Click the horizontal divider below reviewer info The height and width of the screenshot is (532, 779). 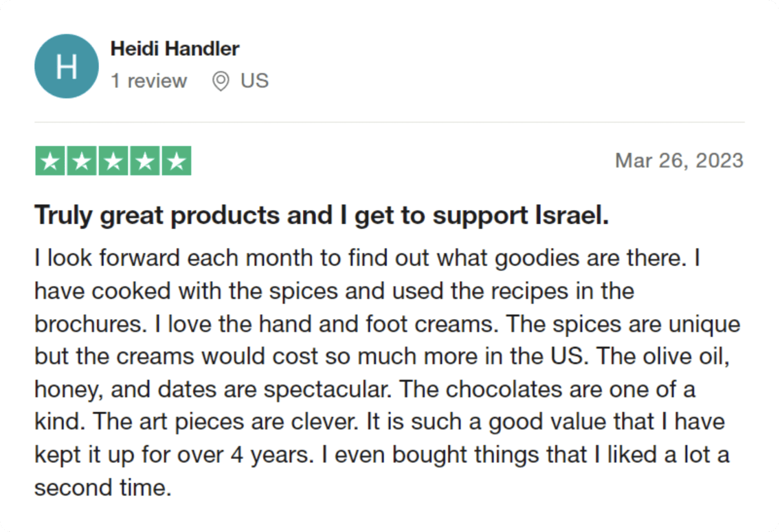coord(389,122)
